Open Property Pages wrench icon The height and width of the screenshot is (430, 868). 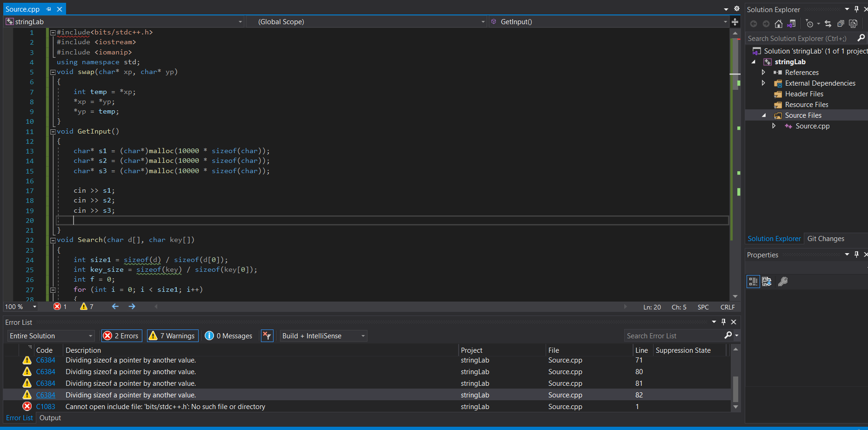click(783, 282)
